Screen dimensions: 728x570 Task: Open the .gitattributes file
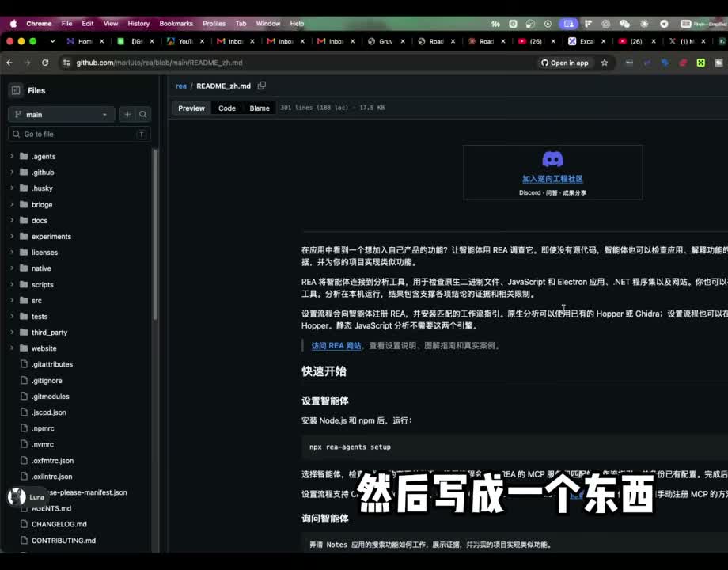pyautogui.click(x=52, y=364)
